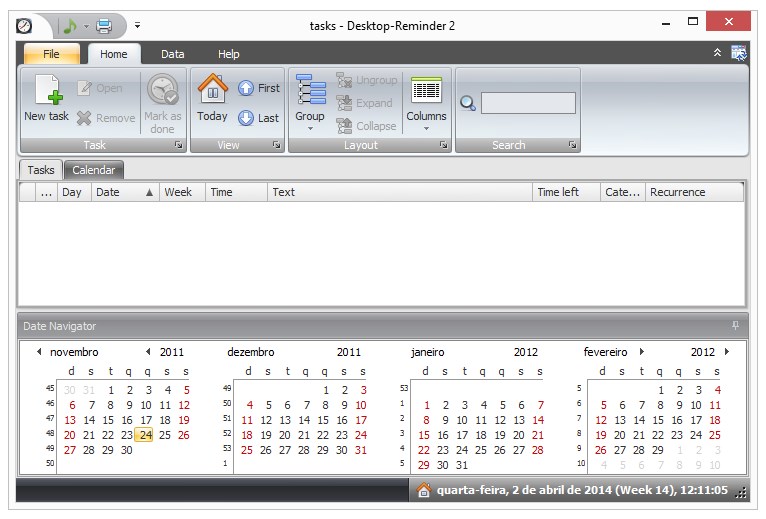Click the app clock icon in title bar
766x519 pixels.
point(24,25)
